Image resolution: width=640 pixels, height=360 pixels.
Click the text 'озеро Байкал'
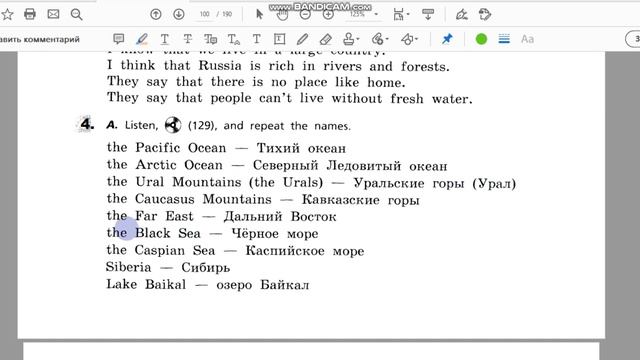(x=263, y=285)
